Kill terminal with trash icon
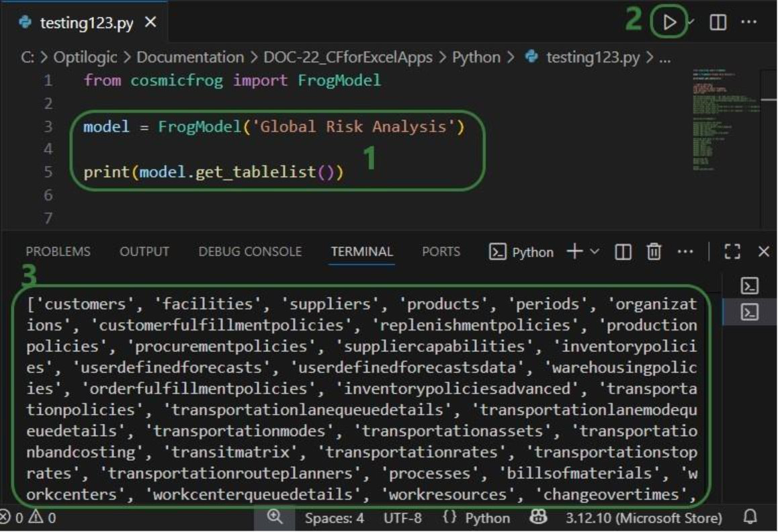 click(654, 252)
